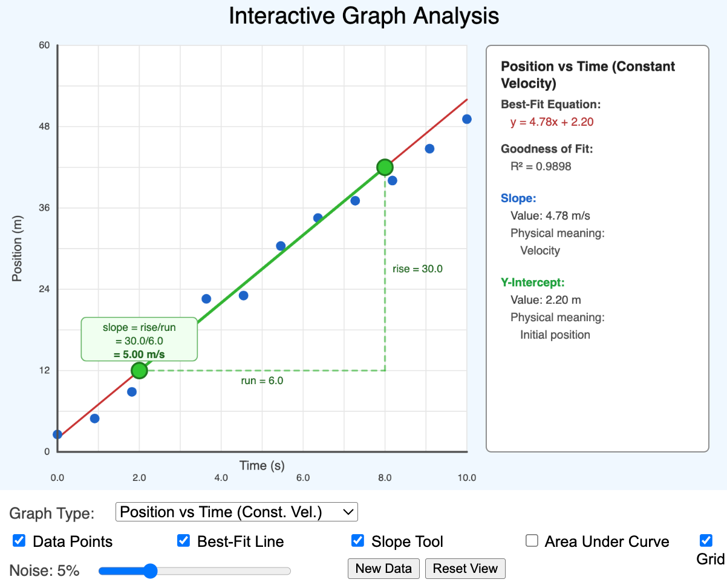Click the R² goodness of fit value
The width and height of the screenshot is (727, 588).
541,166
